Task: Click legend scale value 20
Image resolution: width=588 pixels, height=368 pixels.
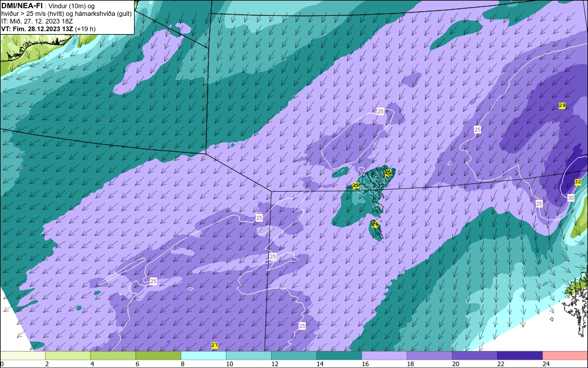Action: (x=456, y=364)
